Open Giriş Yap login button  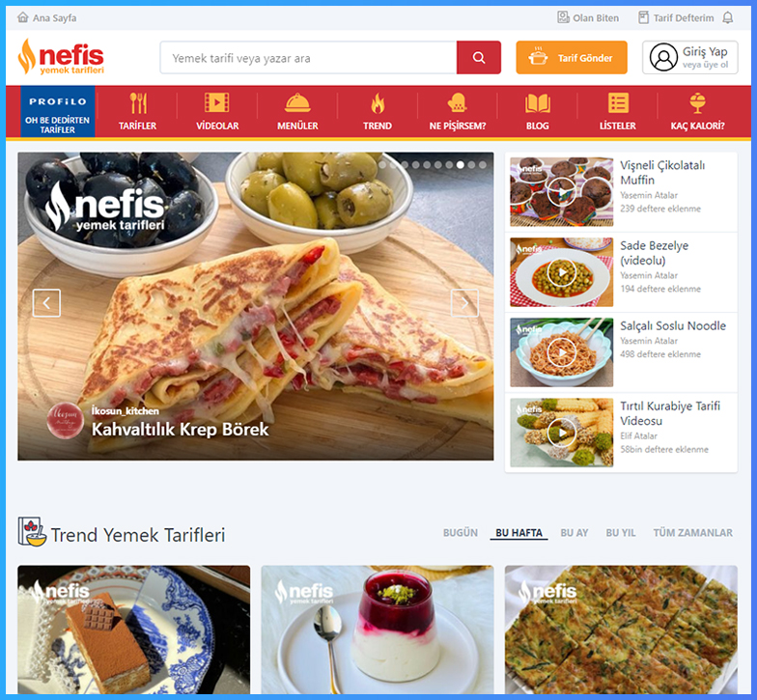(689, 58)
